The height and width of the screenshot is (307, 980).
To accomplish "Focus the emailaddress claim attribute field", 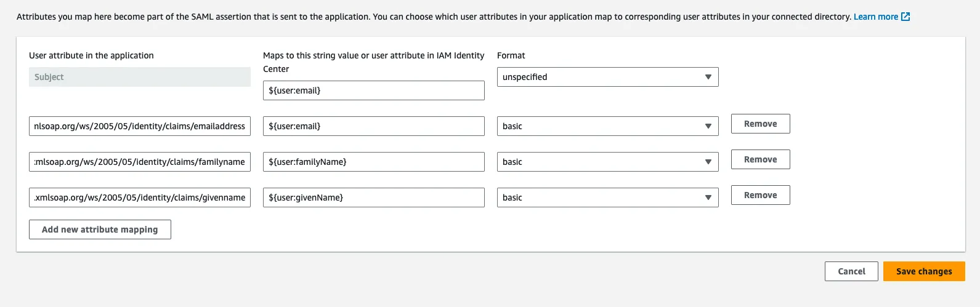I will coord(140,126).
